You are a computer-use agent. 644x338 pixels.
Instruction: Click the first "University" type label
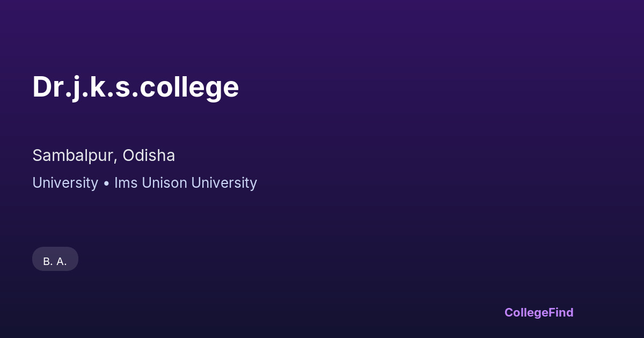[x=65, y=183]
